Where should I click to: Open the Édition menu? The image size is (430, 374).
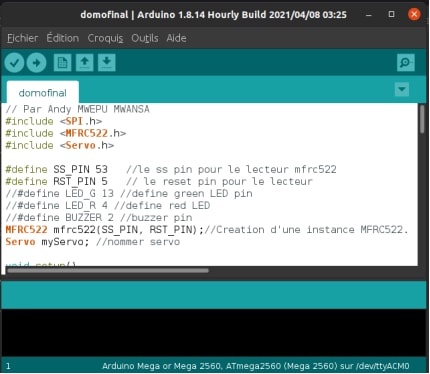tap(63, 38)
